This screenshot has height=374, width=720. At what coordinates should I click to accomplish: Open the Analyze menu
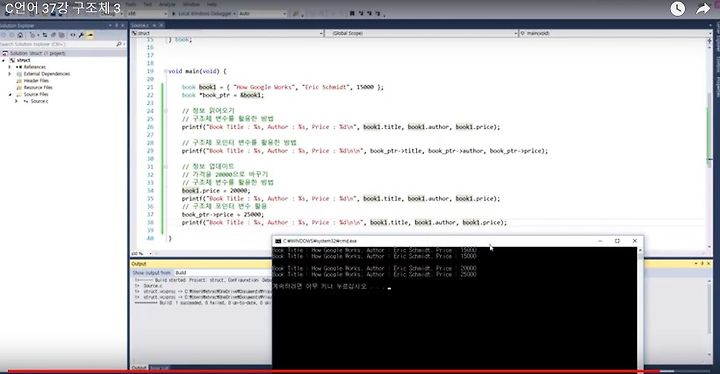167,4
